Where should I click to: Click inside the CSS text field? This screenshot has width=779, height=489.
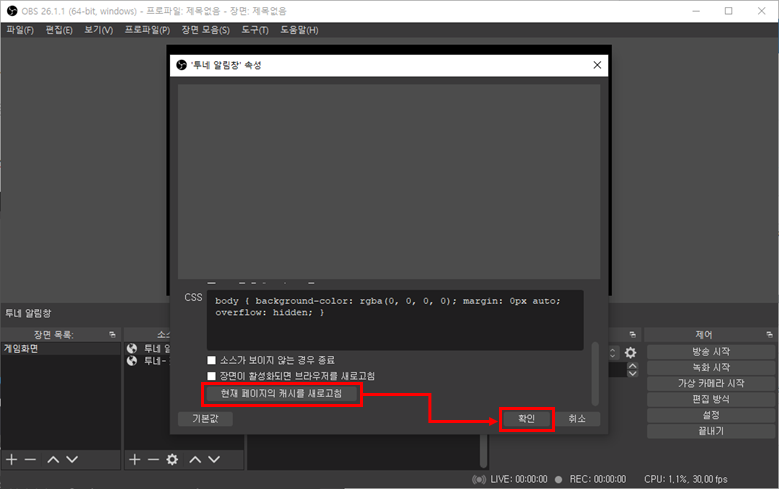tap(395, 320)
